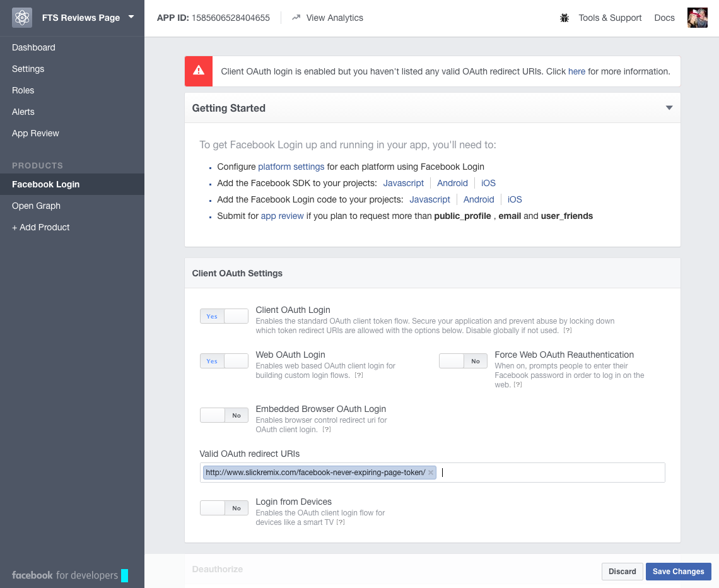Open Alerts in sidebar
The image size is (719, 588).
coord(23,112)
